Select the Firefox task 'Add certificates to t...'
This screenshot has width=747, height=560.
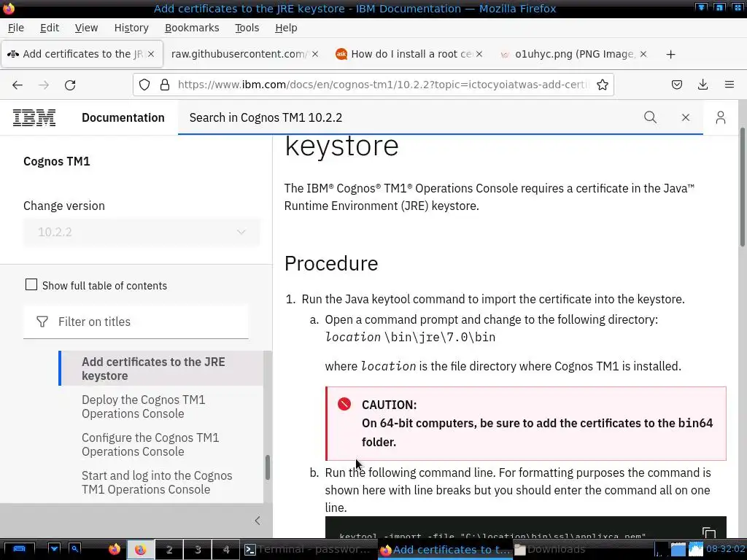(x=445, y=550)
